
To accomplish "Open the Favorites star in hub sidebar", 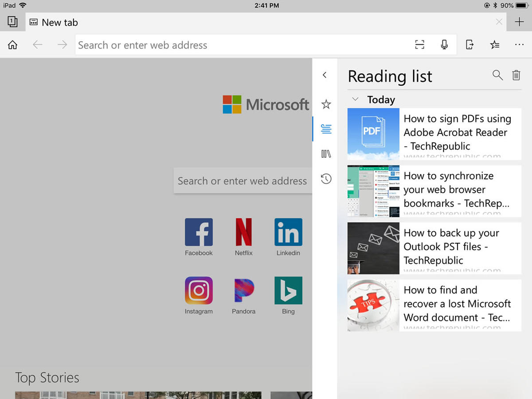I will tap(326, 104).
